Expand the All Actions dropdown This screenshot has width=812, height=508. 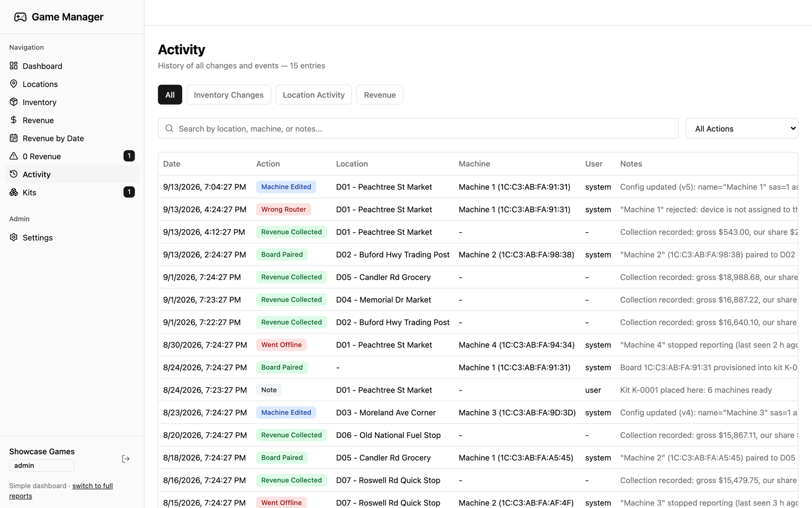(x=741, y=129)
